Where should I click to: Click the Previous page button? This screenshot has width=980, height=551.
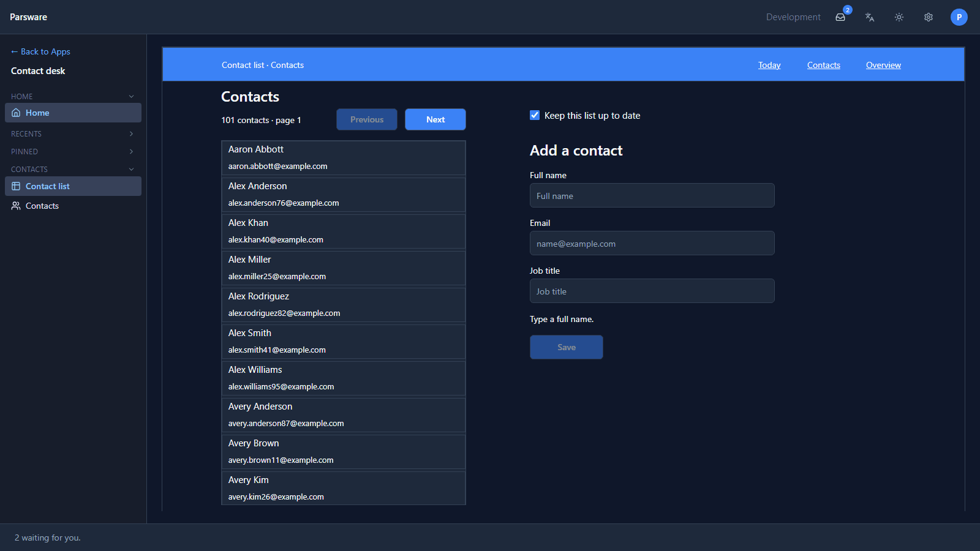(x=367, y=119)
